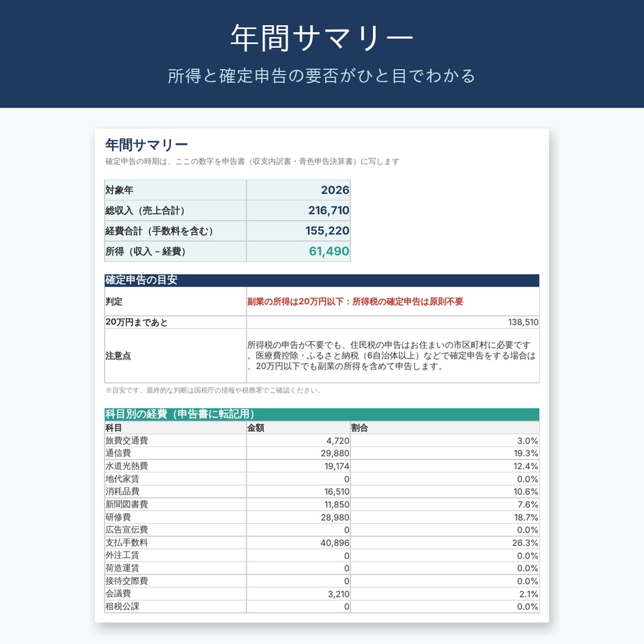Viewport: 644px width, 644px height.
Task: Click the 支払手数料 amount 40,896
Action: pyautogui.click(x=335, y=543)
